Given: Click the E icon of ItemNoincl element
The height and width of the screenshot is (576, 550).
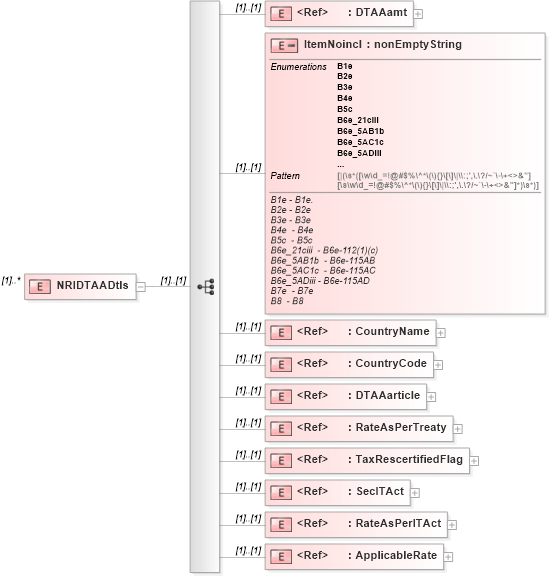Looking at the screenshot, I should (284, 46).
